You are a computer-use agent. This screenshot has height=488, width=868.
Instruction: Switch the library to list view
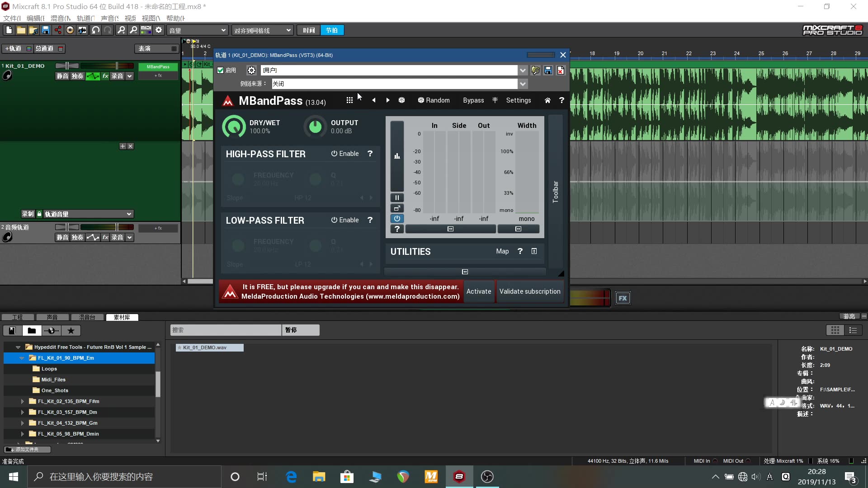point(853,330)
